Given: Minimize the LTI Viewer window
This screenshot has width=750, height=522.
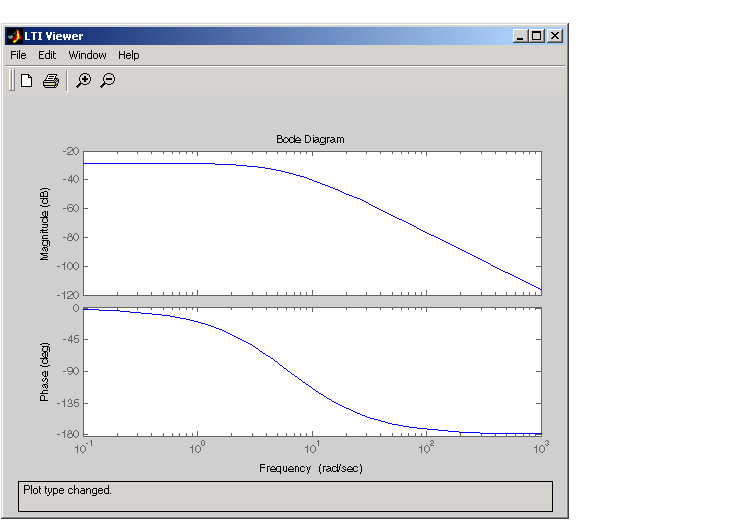Looking at the screenshot, I should click(520, 36).
